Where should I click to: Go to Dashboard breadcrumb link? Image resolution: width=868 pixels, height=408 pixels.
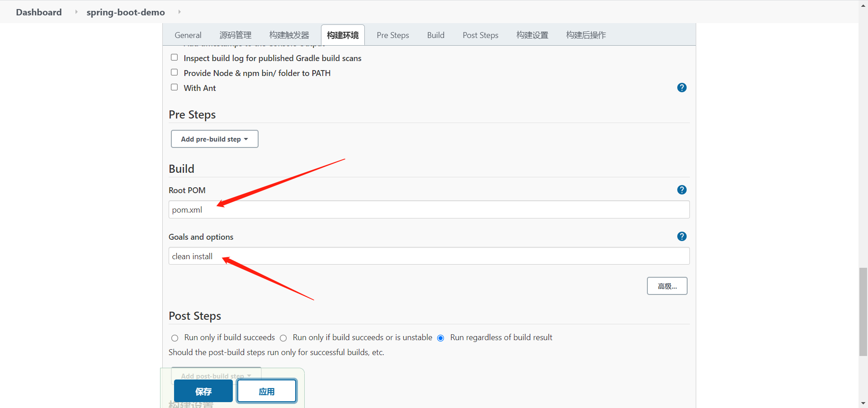[x=39, y=12]
